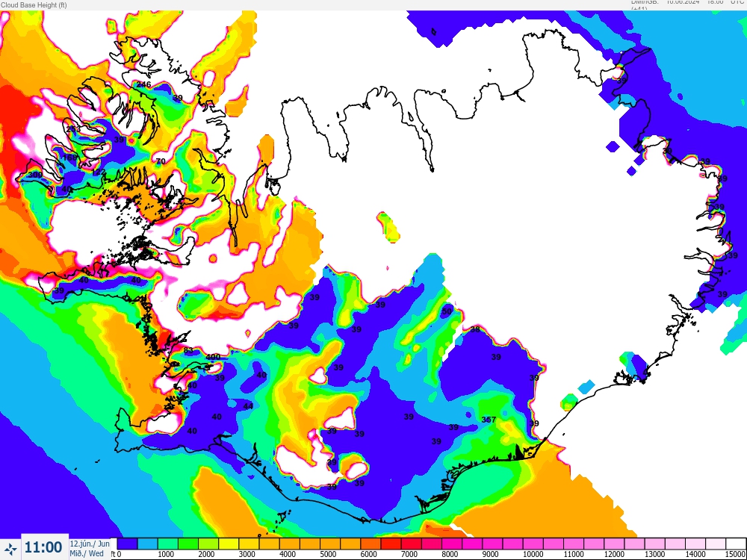Click the 246 value on the map
747x560 pixels.
(143, 85)
